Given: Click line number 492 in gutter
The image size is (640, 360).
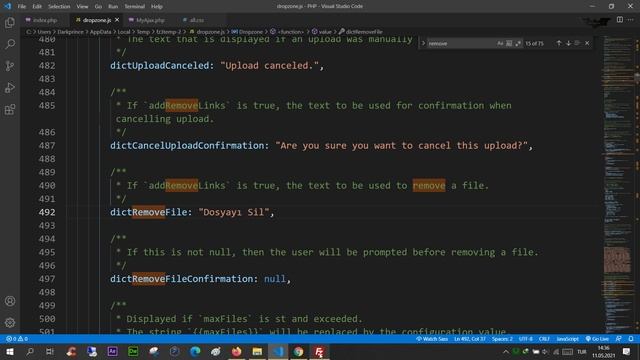Looking at the screenshot, I should coord(47,212).
